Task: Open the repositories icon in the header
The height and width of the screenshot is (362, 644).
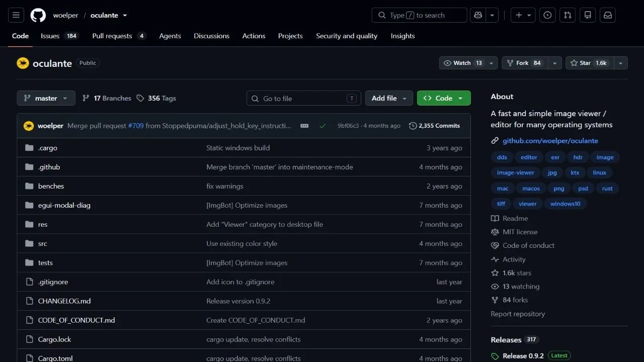Action: click(x=588, y=15)
